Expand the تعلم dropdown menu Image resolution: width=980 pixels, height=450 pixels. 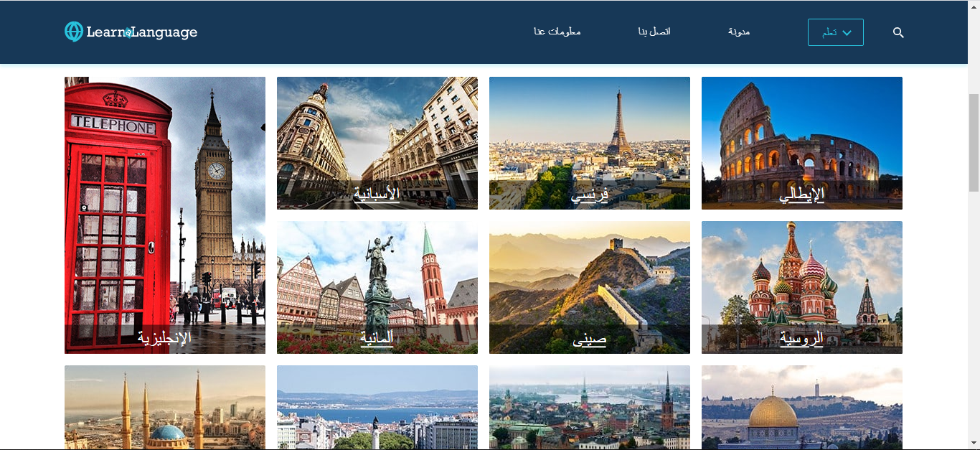pyautogui.click(x=836, y=32)
